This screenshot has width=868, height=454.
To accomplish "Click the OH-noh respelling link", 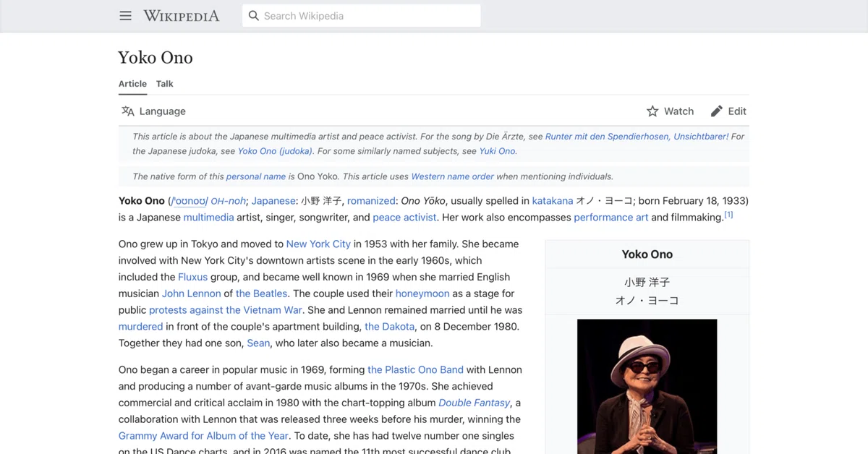I will coord(229,201).
